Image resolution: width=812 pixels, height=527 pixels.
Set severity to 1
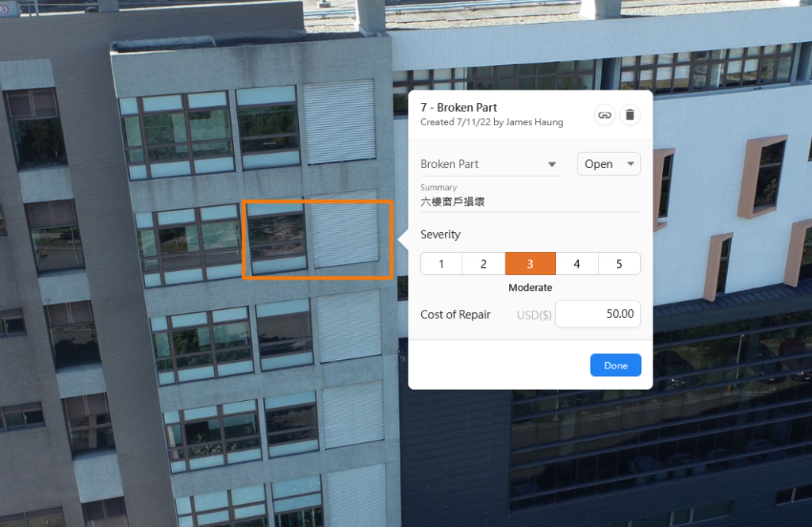point(441,264)
